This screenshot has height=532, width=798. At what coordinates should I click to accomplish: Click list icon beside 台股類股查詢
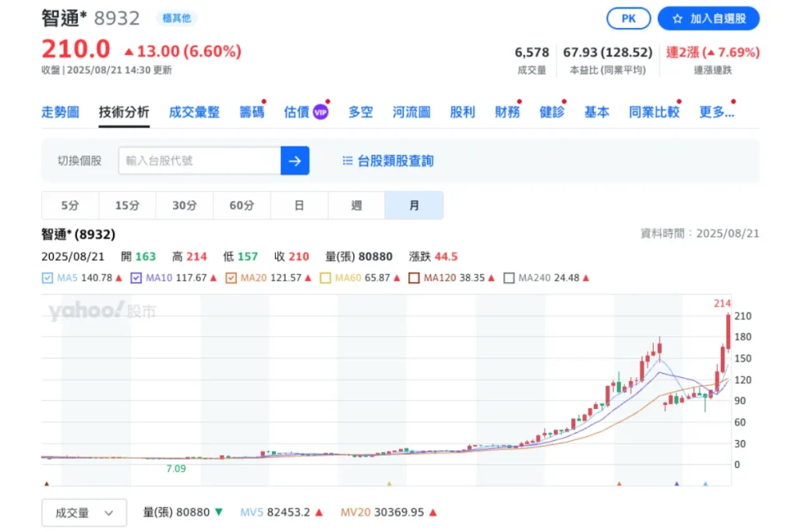(348, 160)
